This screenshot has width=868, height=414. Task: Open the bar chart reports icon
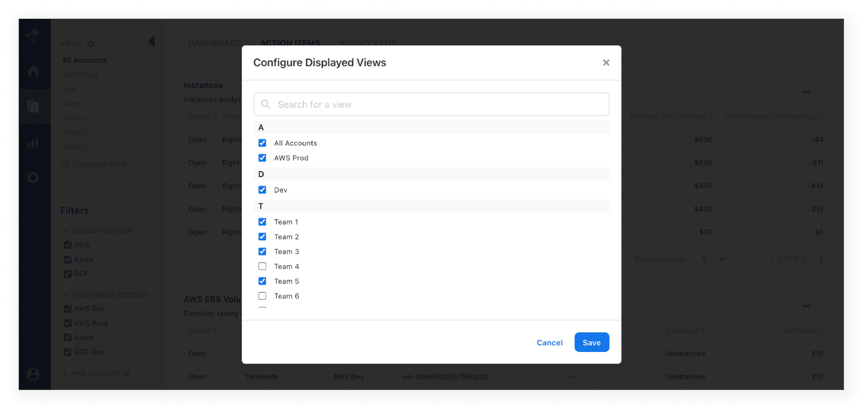(x=33, y=143)
